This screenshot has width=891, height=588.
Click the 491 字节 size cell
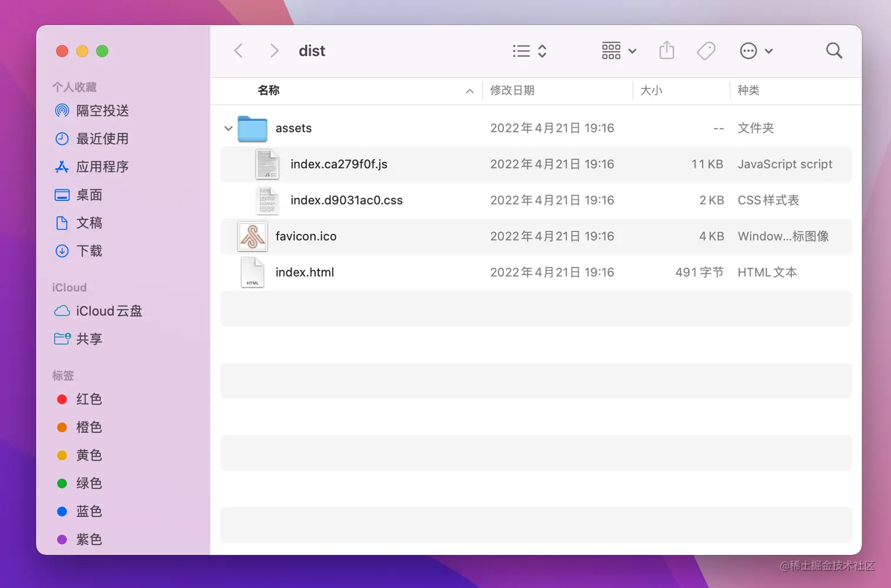pos(699,272)
